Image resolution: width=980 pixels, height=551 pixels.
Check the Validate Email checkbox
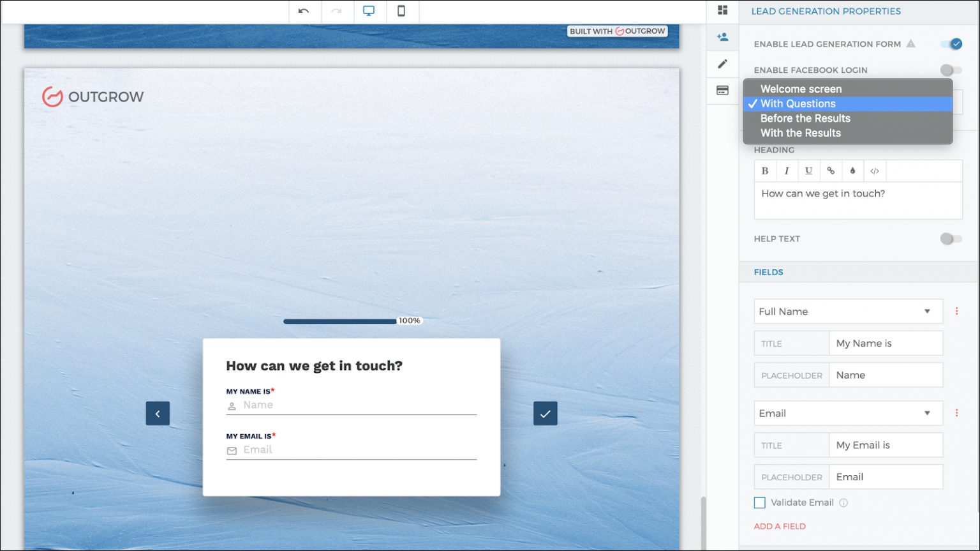[x=760, y=503]
